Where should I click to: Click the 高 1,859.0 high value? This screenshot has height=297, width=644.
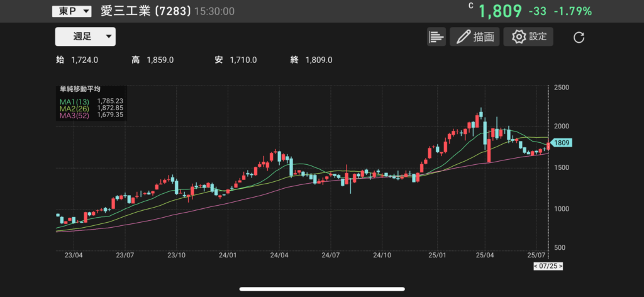tap(152, 60)
